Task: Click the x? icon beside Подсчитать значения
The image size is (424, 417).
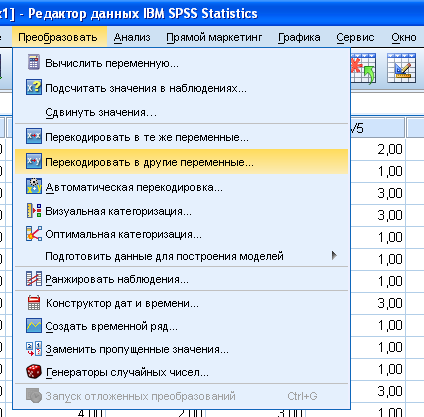Action: [34, 87]
